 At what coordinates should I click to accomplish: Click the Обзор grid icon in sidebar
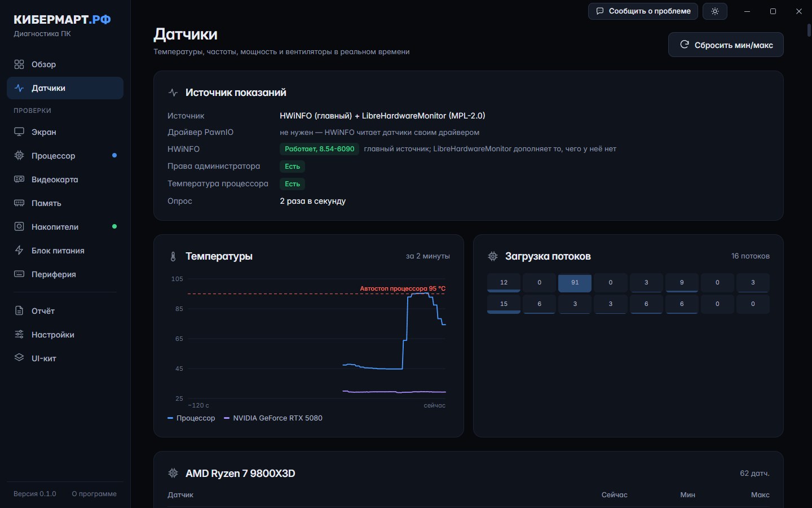19,64
